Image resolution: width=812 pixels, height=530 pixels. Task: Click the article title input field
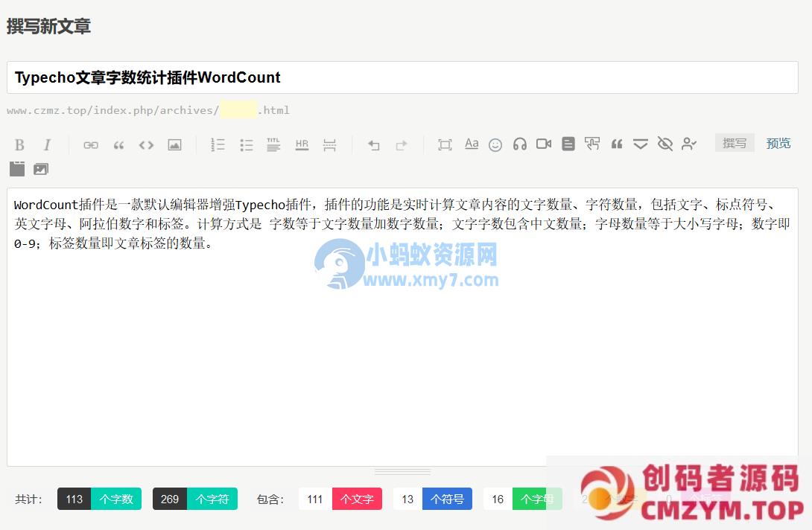click(402, 77)
